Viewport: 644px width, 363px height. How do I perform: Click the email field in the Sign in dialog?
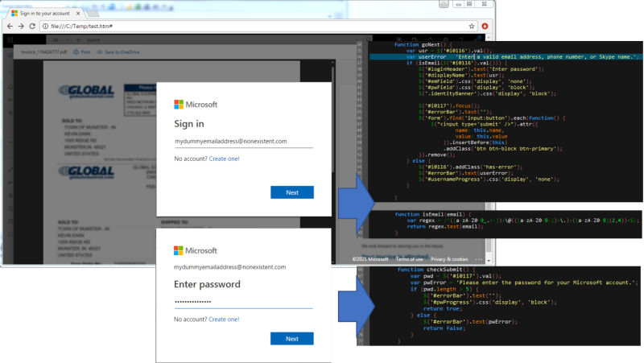(244, 142)
